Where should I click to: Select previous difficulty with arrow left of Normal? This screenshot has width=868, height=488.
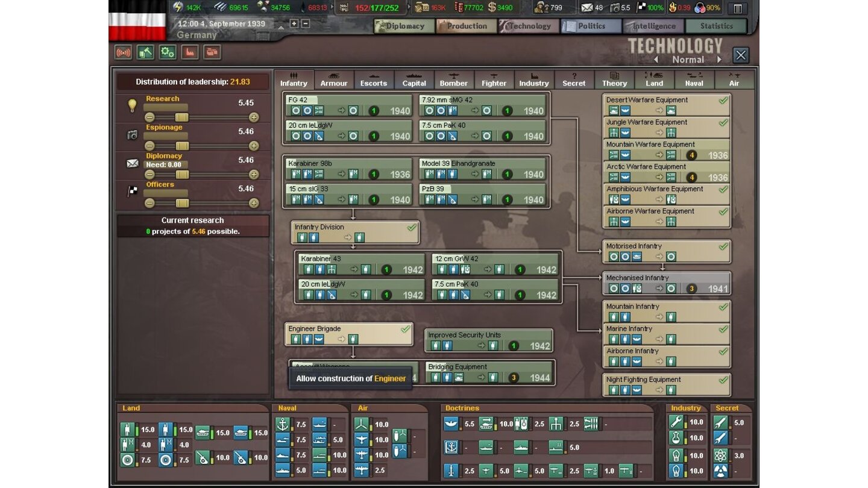point(656,60)
